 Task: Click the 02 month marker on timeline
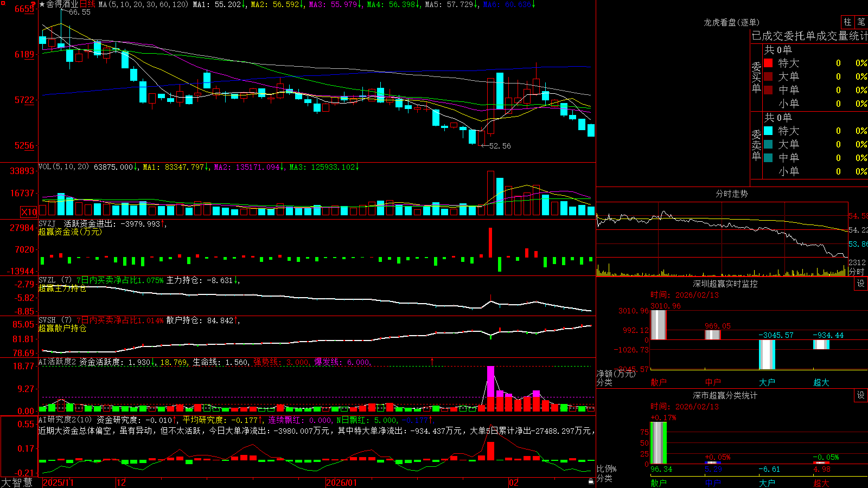tap(514, 483)
